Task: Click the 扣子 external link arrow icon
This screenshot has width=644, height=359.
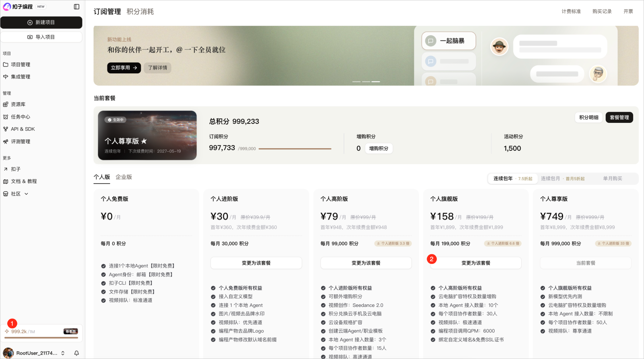Action: 6,169
